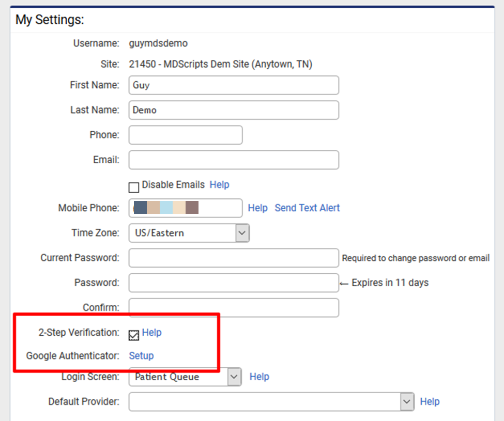
Task: Open Help next to 2-Step Verification
Action: coord(152,333)
